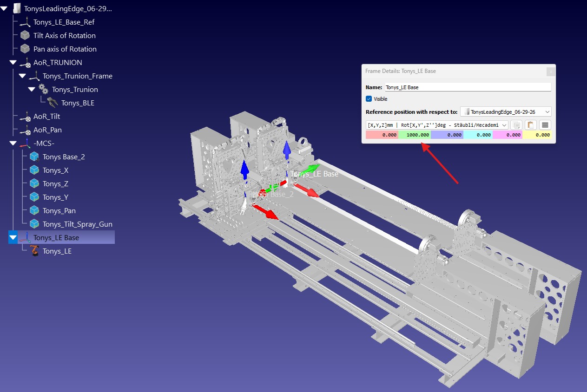Select the Tilt Axis of Rotation object icon
Viewport: 587px width, 392px height.
tap(25, 35)
